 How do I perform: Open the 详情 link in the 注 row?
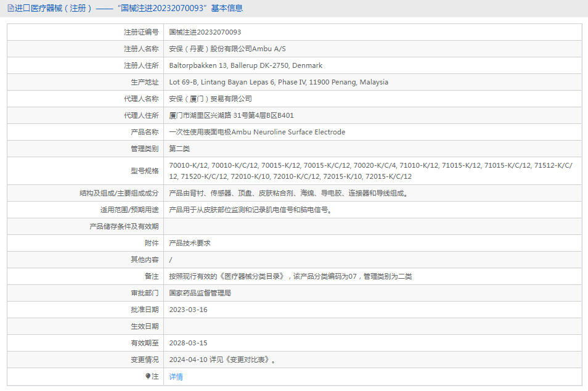[176, 377]
